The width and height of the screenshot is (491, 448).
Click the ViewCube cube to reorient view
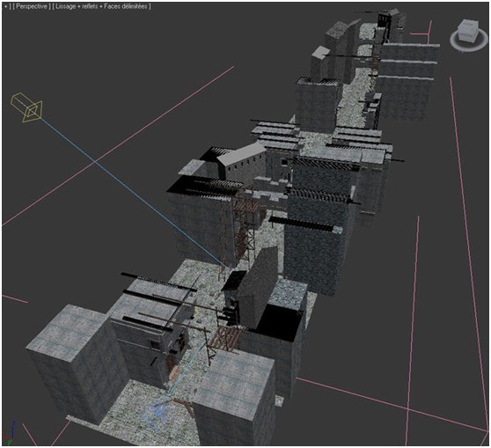[x=468, y=30]
